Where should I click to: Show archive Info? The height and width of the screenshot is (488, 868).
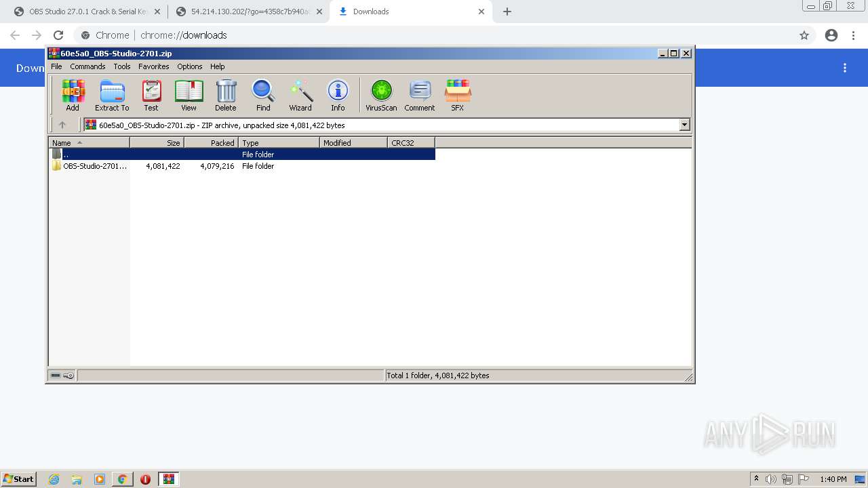(338, 95)
